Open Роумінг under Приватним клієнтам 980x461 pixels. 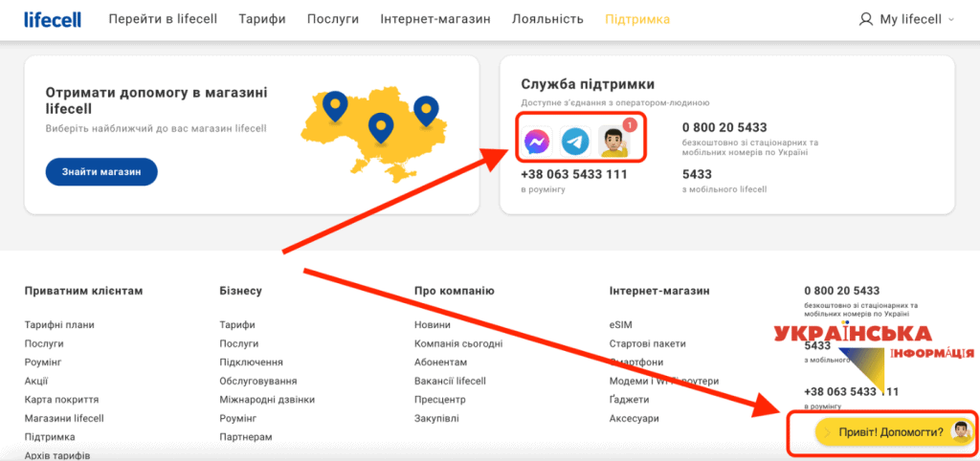pos(43,362)
